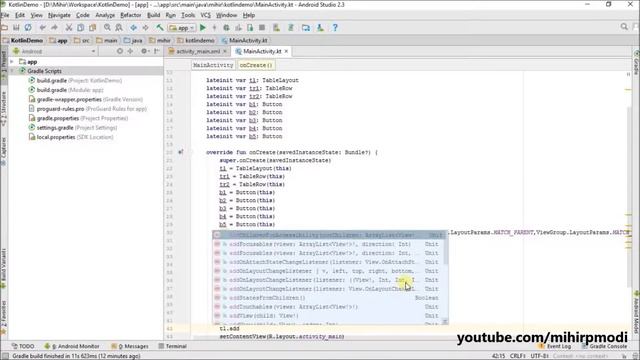Click scroll from source target icon
The width and height of the screenshot is (640, 360).
[x=120, y=51]
